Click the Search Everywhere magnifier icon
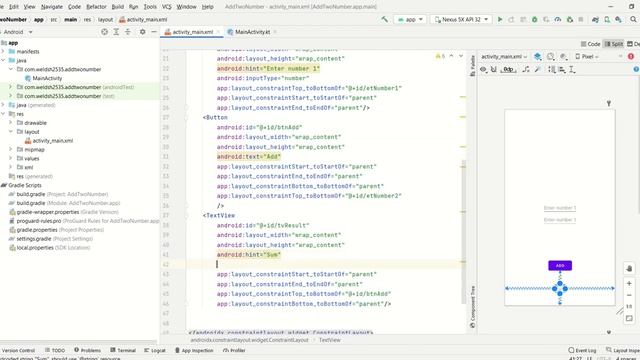 coord(633,19)
